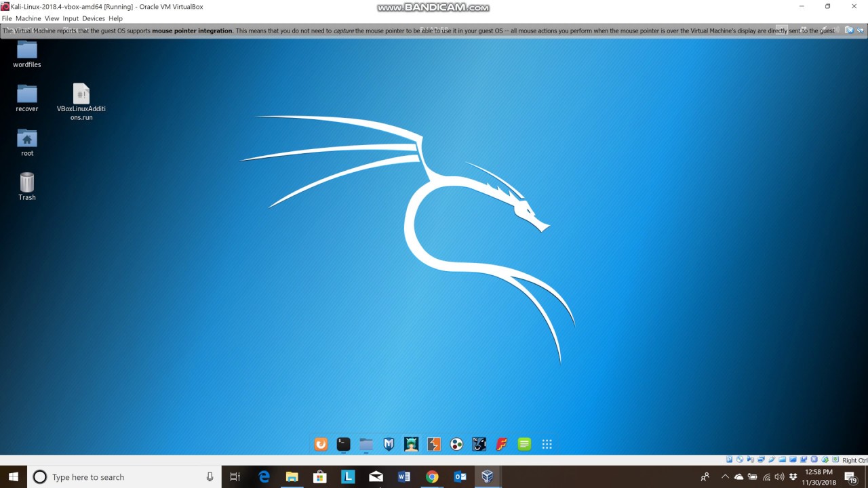Dismiss the mouse pointer integration notification
The image size is (868, 488).
[x=848, y=30]
